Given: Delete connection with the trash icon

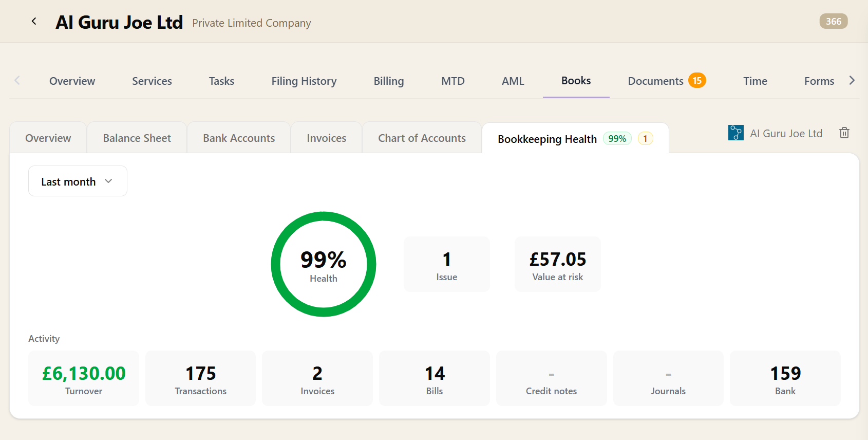Looking at the screenshot, I should point(844,133).
